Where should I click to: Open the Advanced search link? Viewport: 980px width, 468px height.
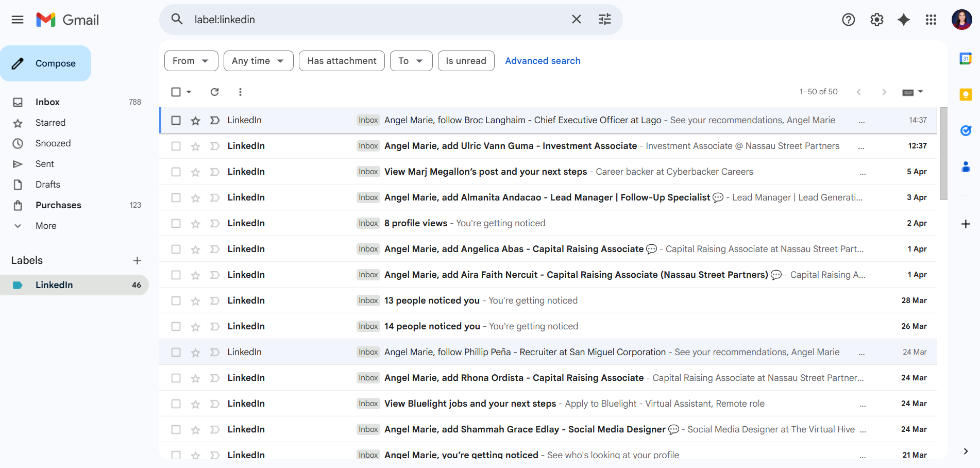(543, 61)
